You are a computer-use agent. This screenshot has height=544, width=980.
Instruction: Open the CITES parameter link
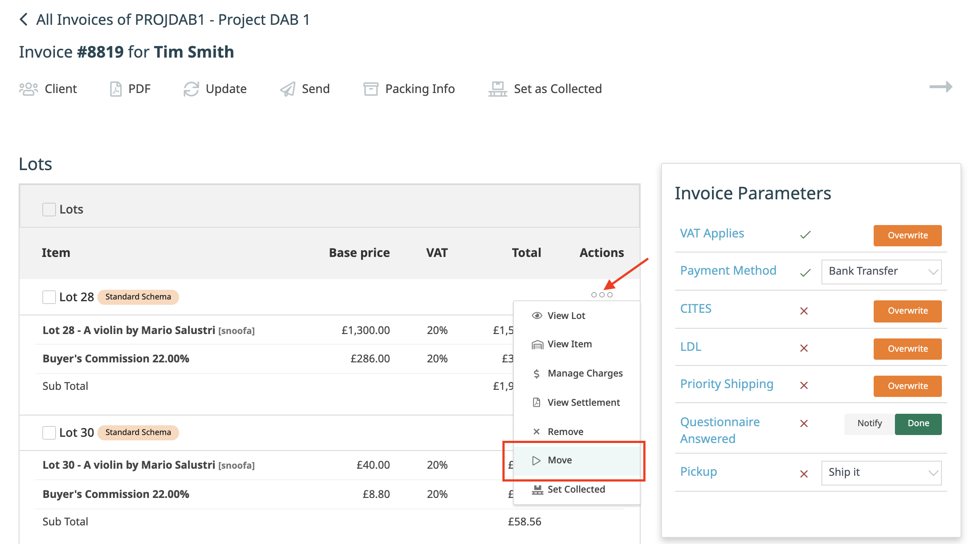coord(696,309)
